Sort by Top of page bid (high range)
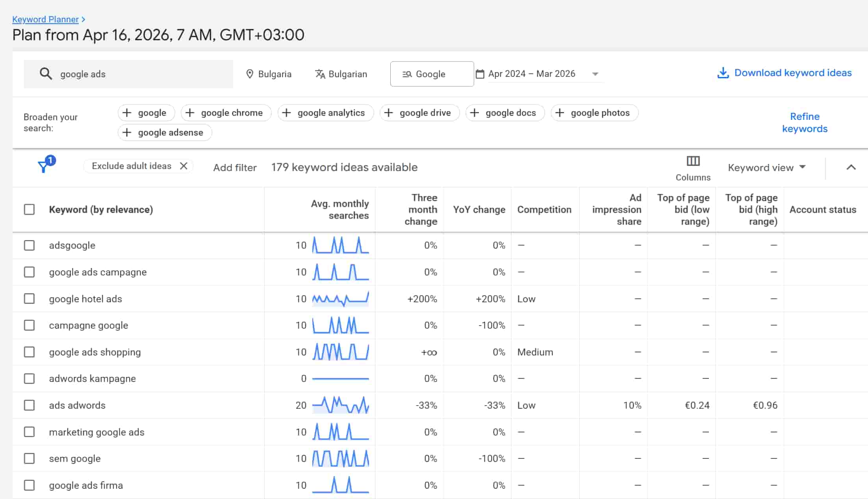The height and width of the screenshot is (499, 868). 751,209
